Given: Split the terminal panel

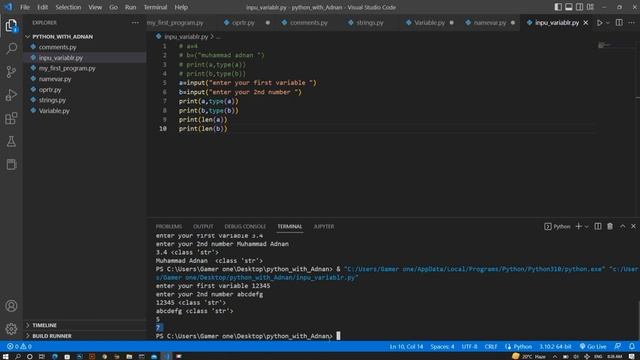Looking at the screenshot, I should [598, 227].
